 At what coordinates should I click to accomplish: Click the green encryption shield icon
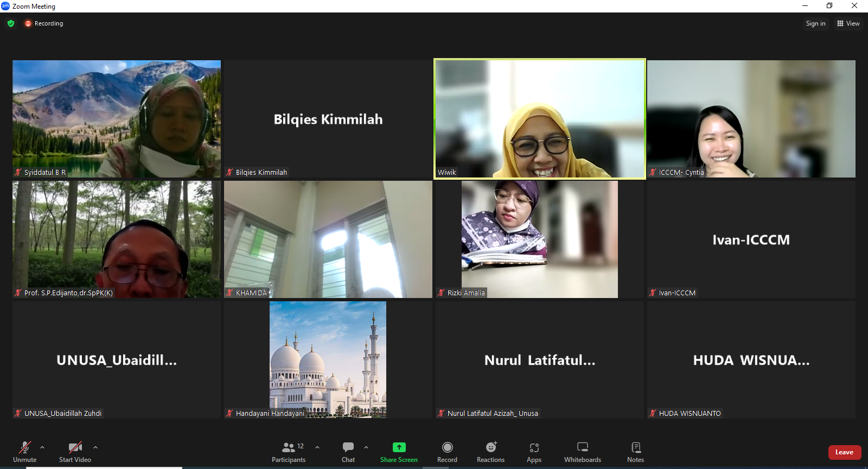[11, 23]
